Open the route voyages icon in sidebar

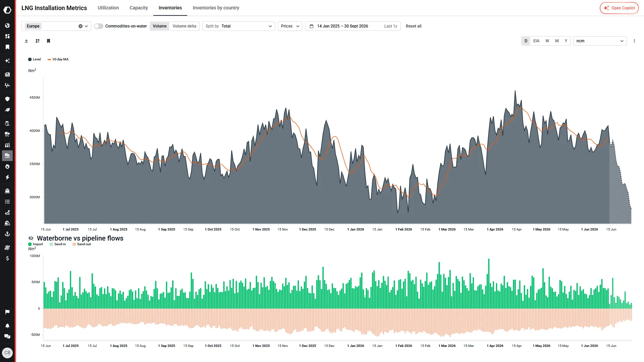(x=7, y=212)
